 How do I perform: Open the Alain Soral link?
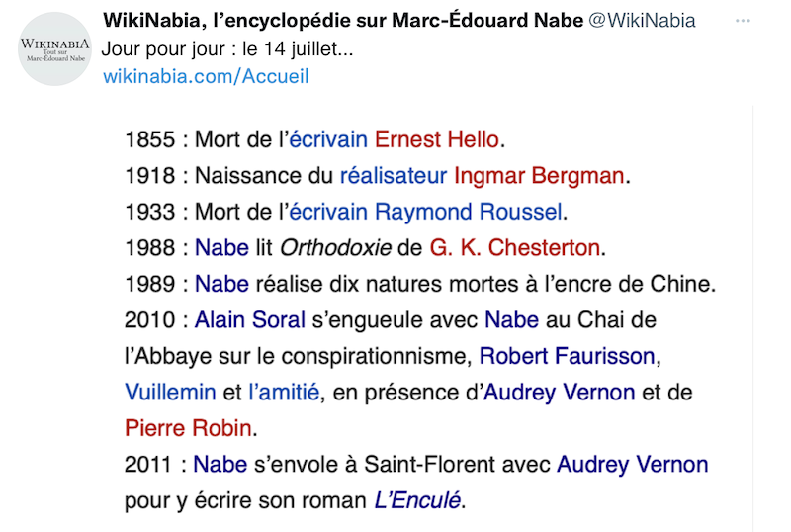251,320
